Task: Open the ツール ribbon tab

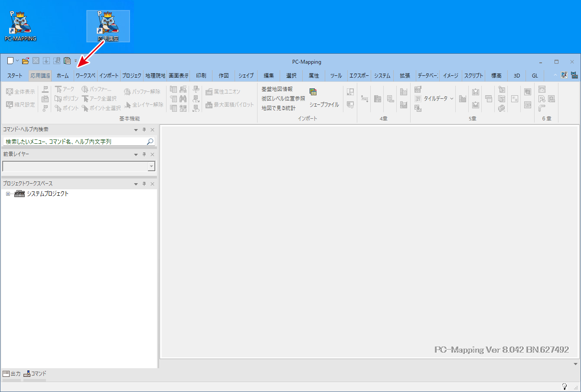Action: click(336, 75)
